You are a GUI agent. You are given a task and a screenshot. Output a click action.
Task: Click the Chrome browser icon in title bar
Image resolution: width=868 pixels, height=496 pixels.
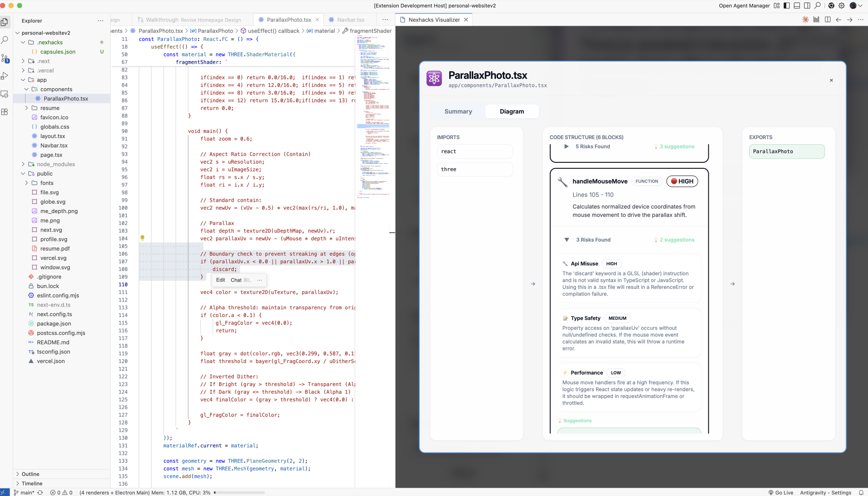click(x=831, y=6)
